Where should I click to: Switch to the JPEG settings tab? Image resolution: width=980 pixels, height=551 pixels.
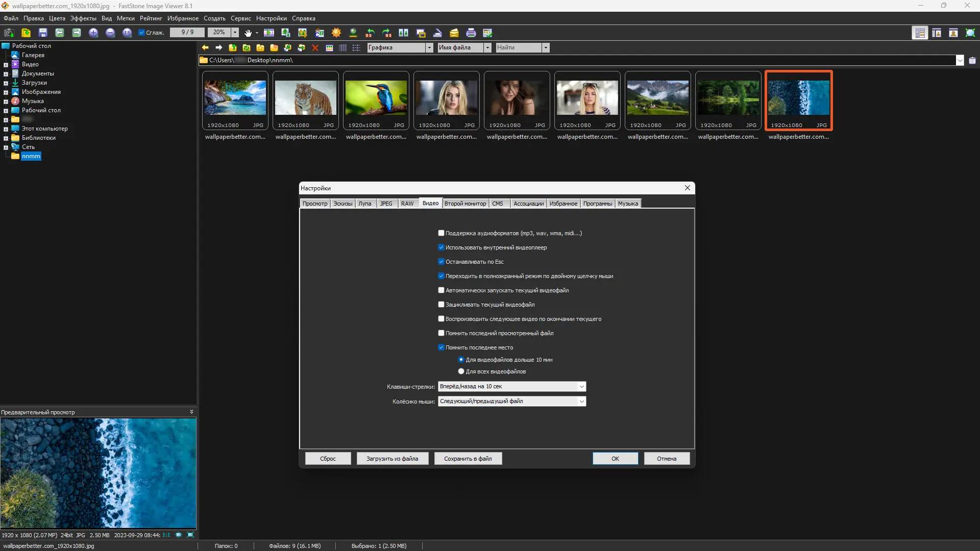386,204
